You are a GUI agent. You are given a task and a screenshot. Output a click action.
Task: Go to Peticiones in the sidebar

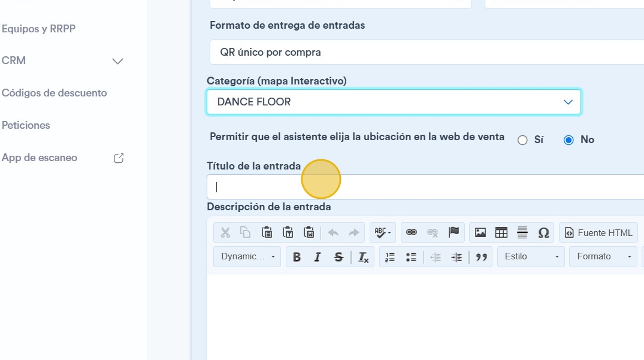26,125
